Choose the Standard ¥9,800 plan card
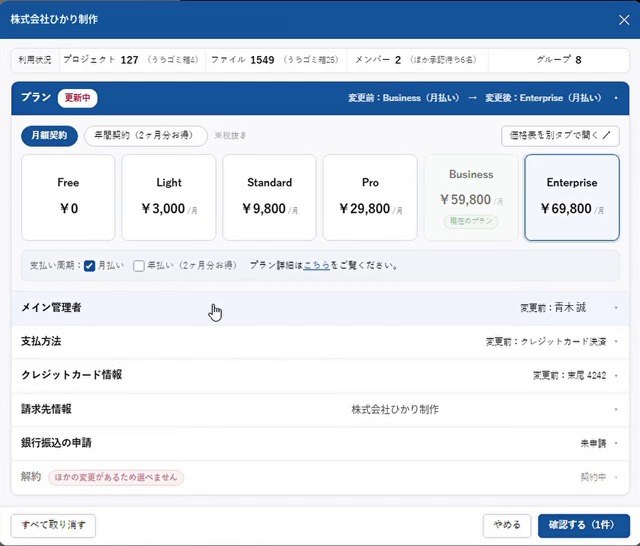 (269, 198)
